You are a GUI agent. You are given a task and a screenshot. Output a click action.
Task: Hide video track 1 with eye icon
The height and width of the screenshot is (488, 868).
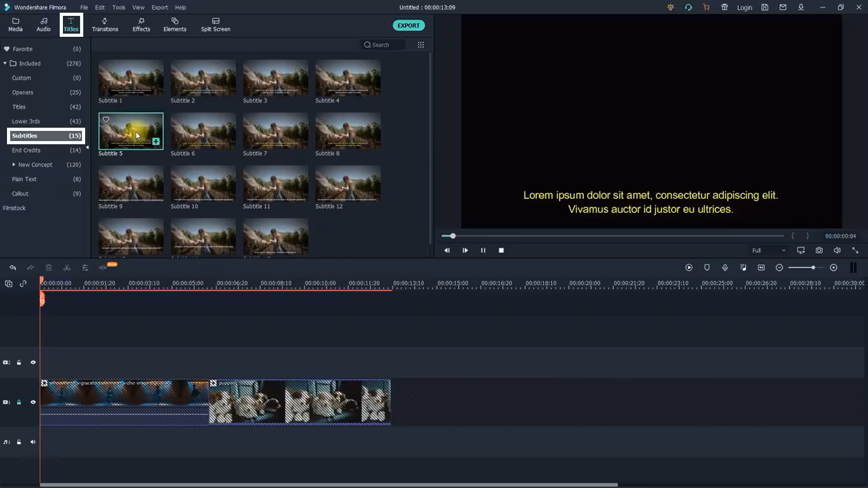(33, 402)
